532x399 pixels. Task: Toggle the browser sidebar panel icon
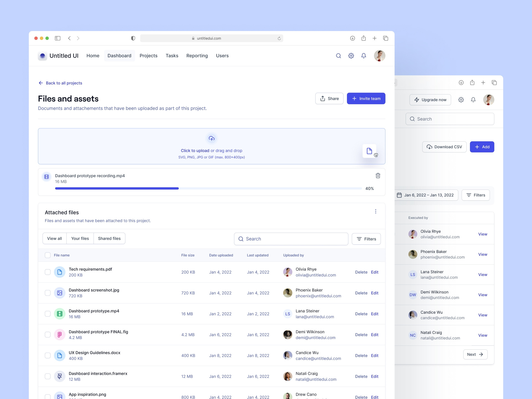point(58,38)
